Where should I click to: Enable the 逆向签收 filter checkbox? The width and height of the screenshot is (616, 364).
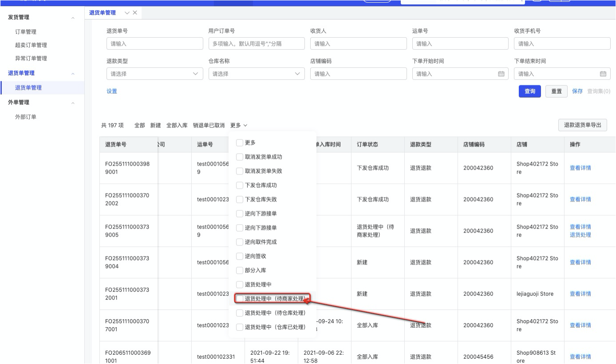tap(240, 256)
